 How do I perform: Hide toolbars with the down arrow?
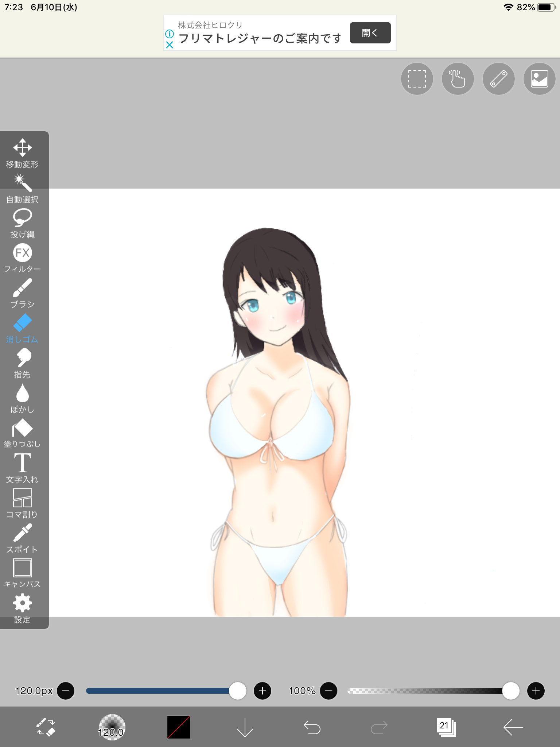click(245, 727)
